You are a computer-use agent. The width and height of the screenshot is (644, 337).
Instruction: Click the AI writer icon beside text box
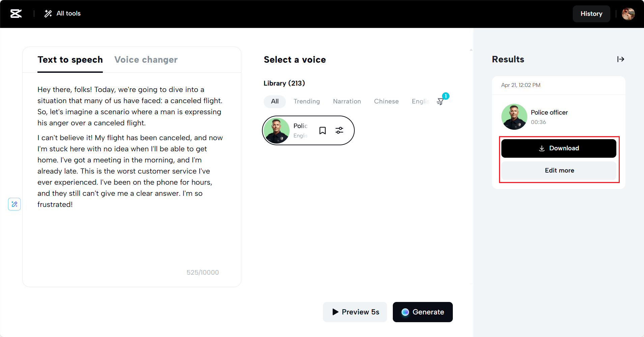coord(14,204)
